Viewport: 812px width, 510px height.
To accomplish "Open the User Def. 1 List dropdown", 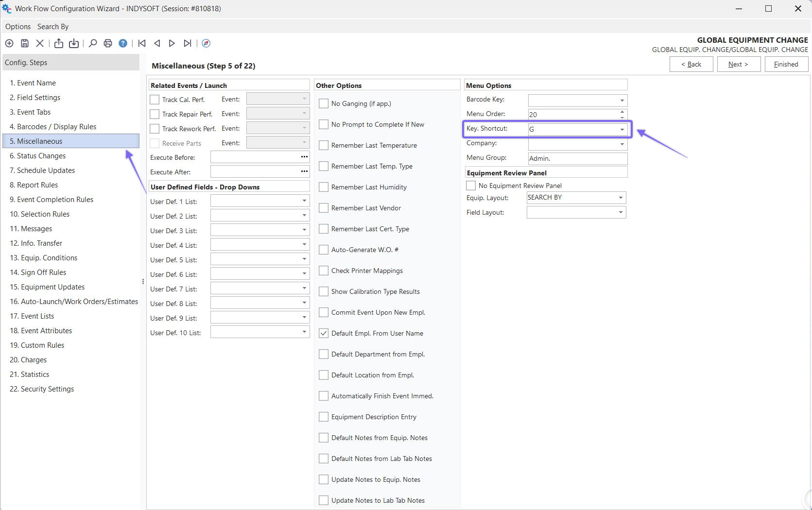I will click(x=304, y=201).
